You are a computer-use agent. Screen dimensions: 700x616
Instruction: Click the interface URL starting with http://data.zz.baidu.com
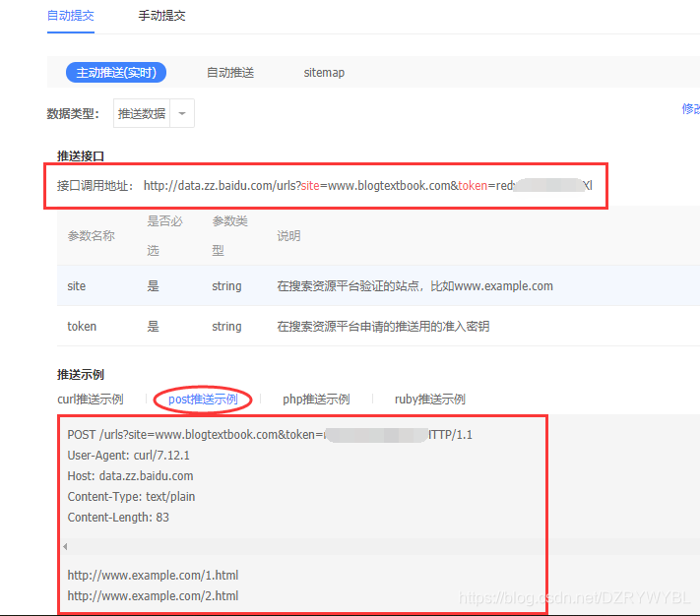[368, 186]
